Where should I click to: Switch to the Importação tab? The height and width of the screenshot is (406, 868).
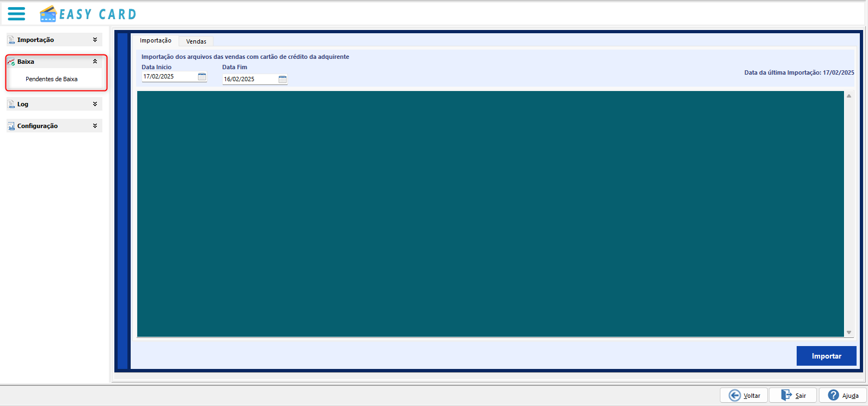[156, 40]
